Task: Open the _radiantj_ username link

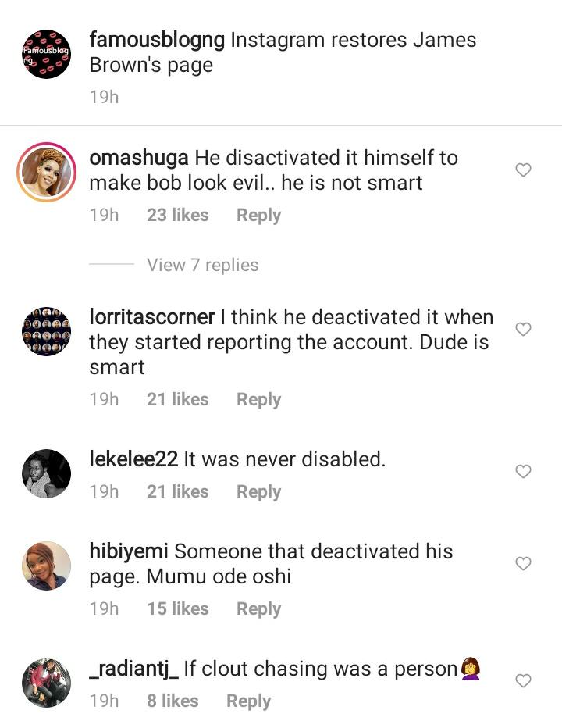Action: point(134,669)
